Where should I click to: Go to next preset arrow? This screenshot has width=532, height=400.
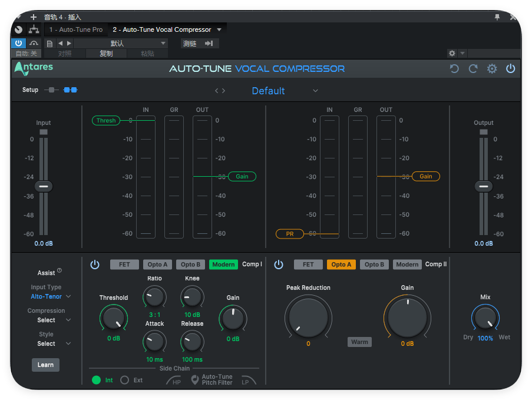(x=223, y=91)
